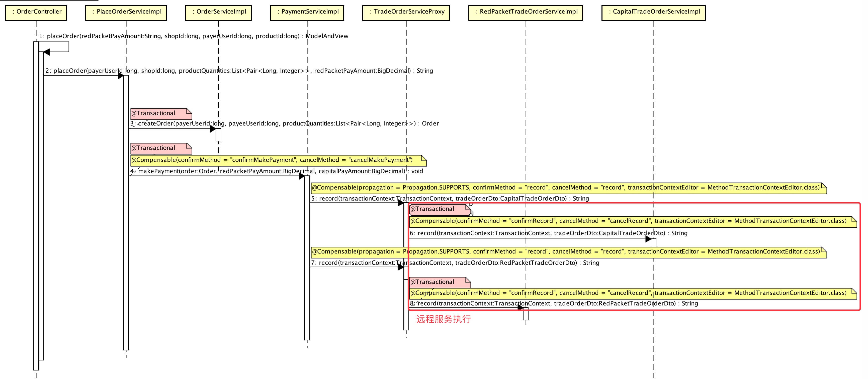Click message 6 record label
Screen dimensions: 868x379
[548, 233]
